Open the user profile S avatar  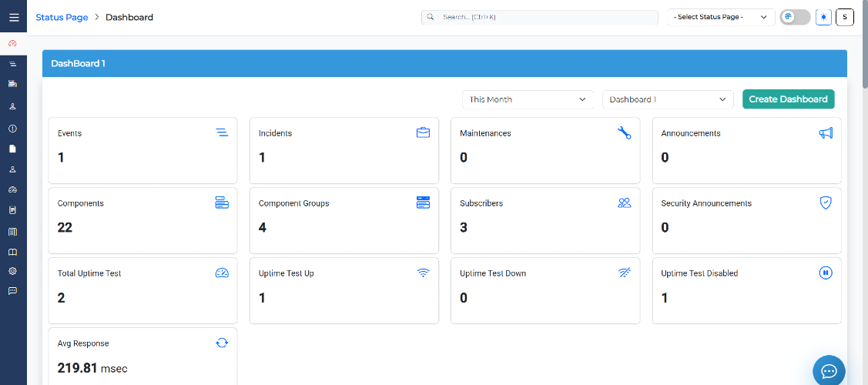[845, 17]
